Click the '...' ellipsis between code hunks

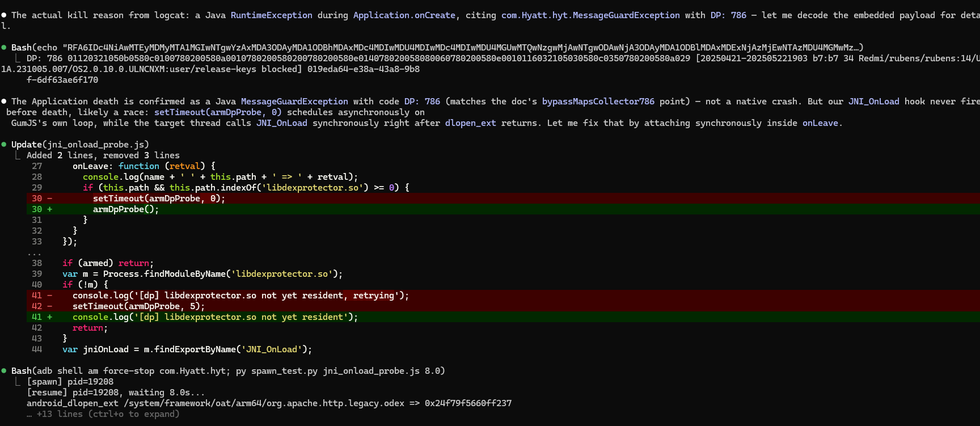point(34,252)
